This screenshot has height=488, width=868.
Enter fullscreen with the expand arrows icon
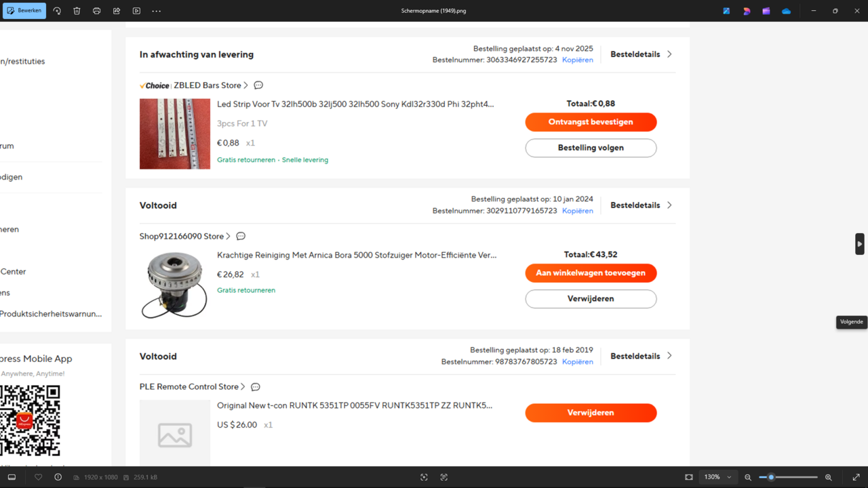856,477
